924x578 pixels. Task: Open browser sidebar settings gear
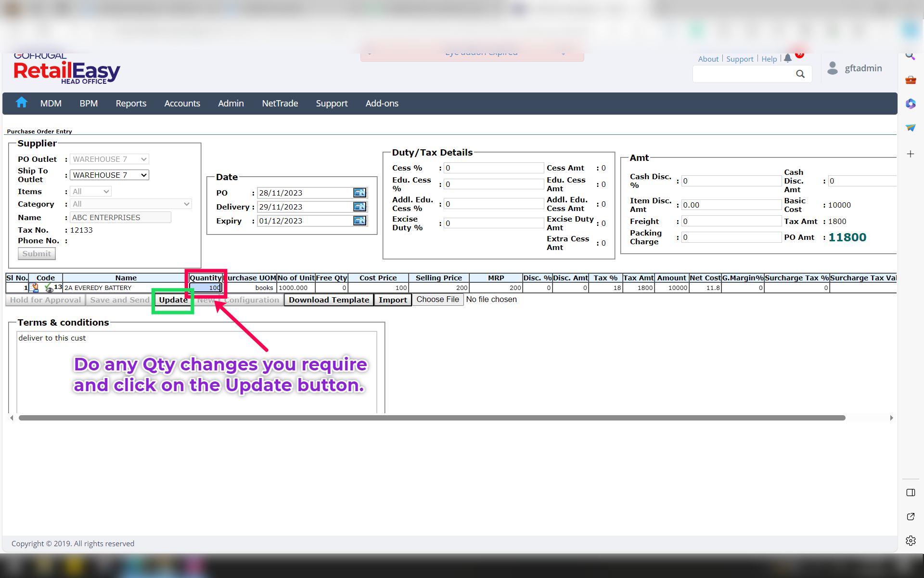click(911, 540)
